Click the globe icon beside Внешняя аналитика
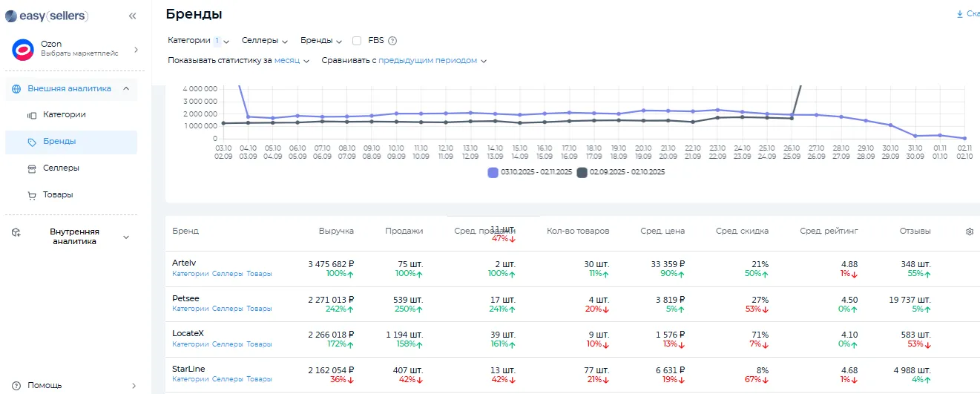The image size is (980, 394). point(16,88)
